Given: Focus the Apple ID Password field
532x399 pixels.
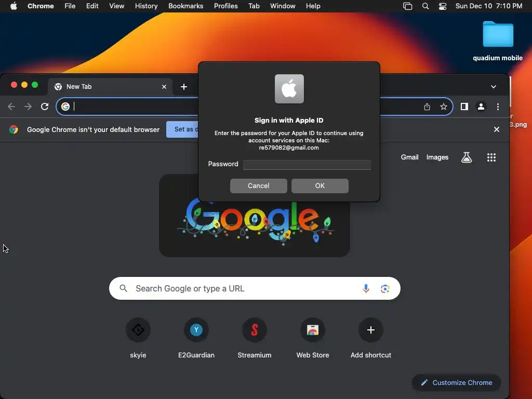Looking at the screenshot, I should 307,165.
